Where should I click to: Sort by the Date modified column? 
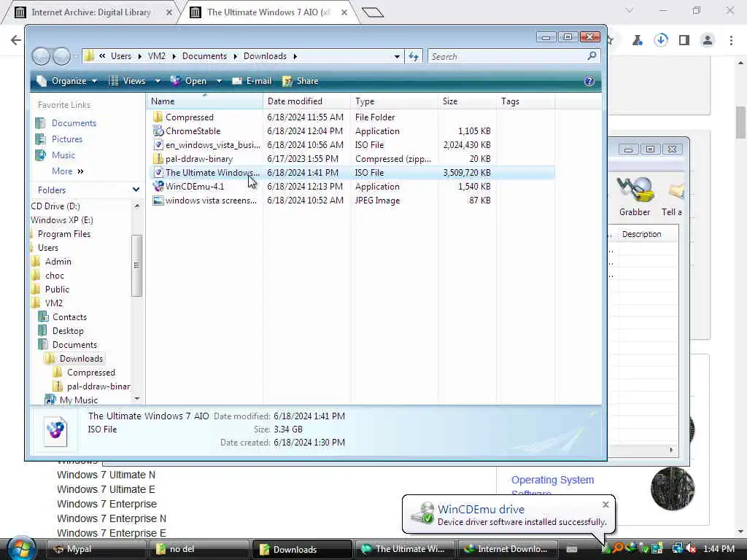(x=307, y=101)
